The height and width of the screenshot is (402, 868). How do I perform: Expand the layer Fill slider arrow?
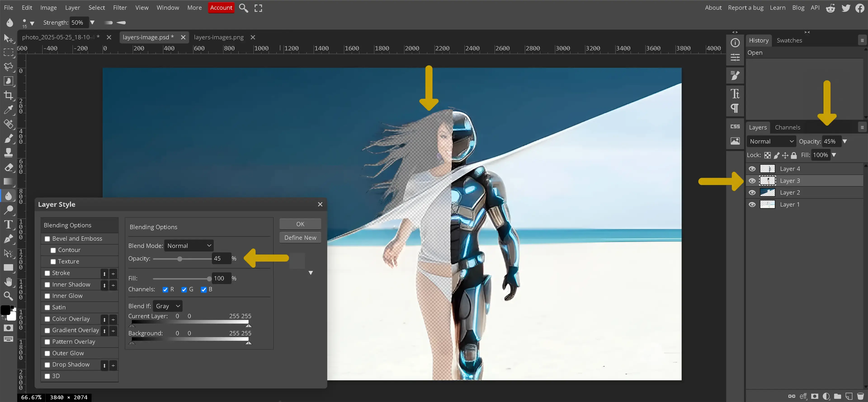tap(834, 155)
